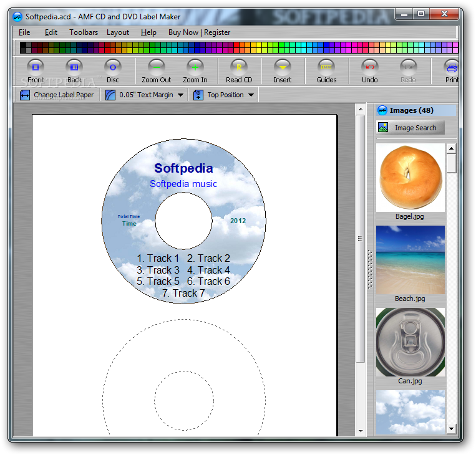476x455 pixels.
Task: Pick the black color swatch in palette
Action: [22, 45]
